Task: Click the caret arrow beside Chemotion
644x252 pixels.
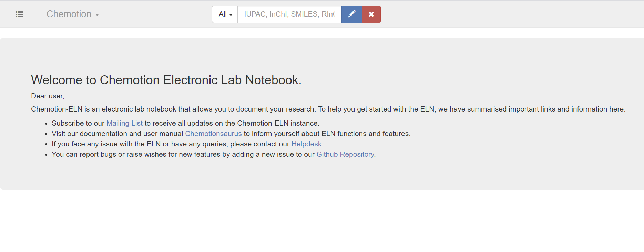Action: coord(97,15)
